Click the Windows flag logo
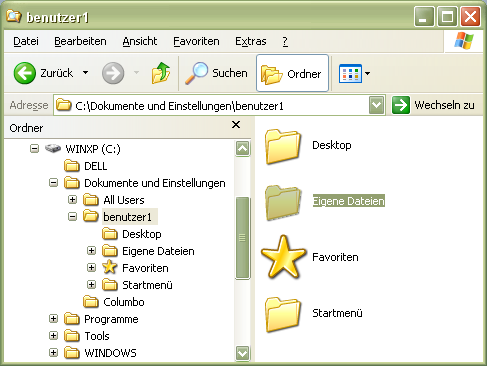Screen dimensions: 487x366 coord(464,41)
